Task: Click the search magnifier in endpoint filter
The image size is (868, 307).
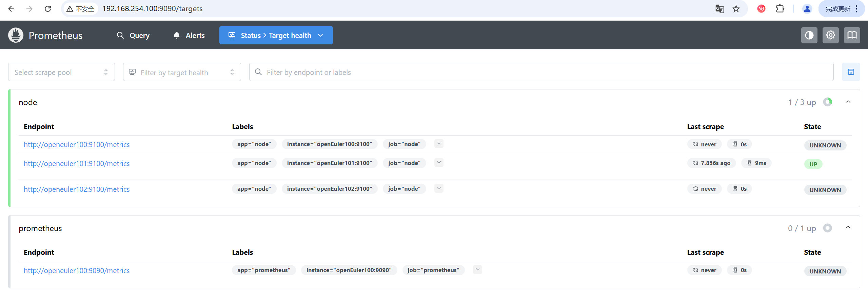Action: pos(258,72)
